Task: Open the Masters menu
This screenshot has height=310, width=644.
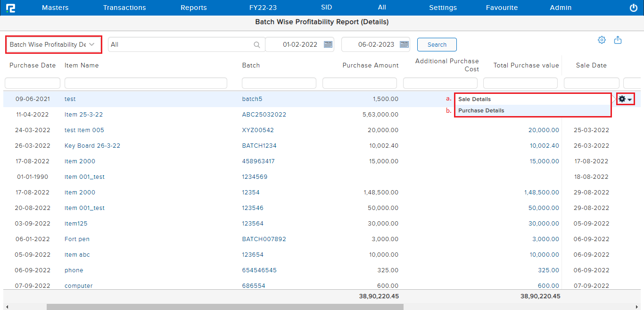Action: coord(55,8)
